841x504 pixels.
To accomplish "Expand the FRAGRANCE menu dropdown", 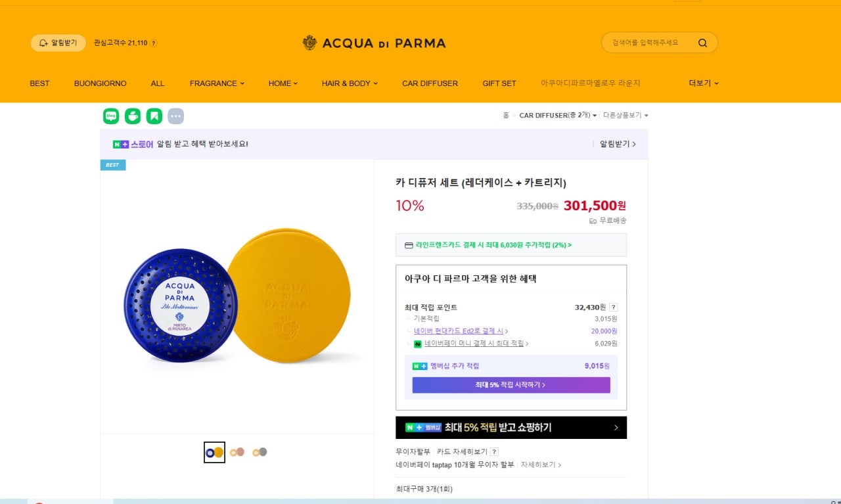I will coord(216,83).
